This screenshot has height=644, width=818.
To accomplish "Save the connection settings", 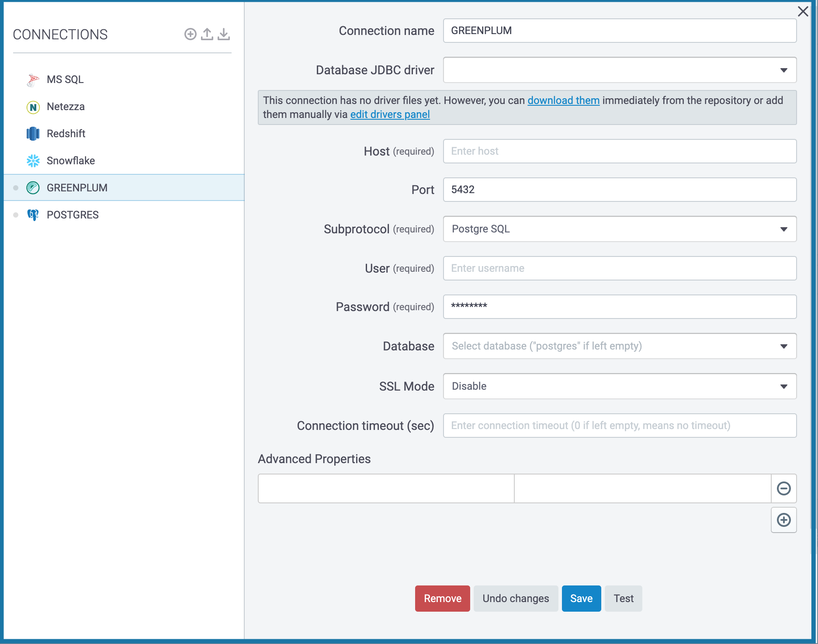I will (581, 599).
